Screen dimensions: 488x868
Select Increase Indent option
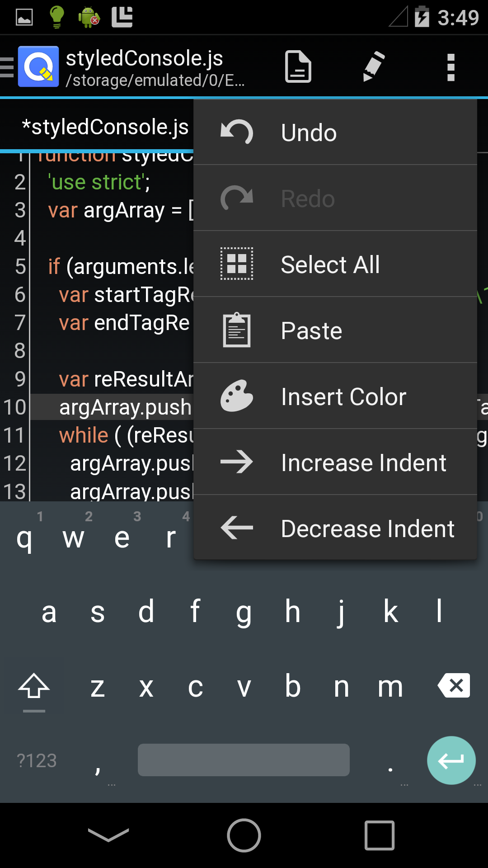(362, 462)
